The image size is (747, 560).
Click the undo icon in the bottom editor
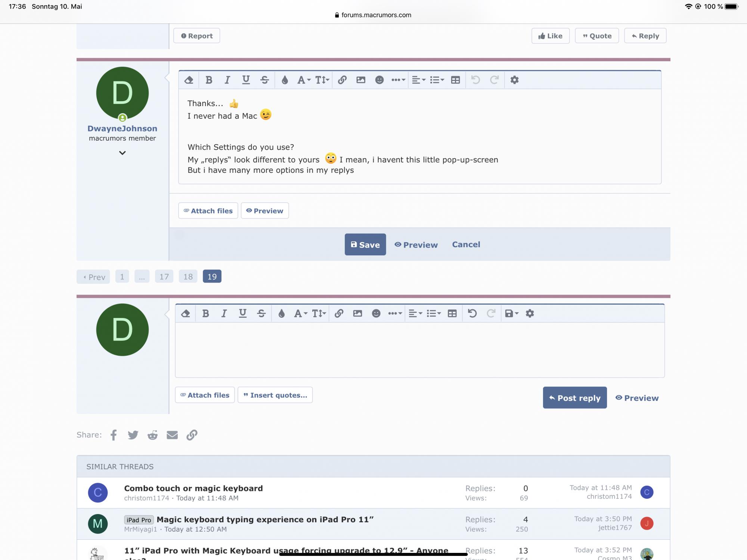point(472,314)
